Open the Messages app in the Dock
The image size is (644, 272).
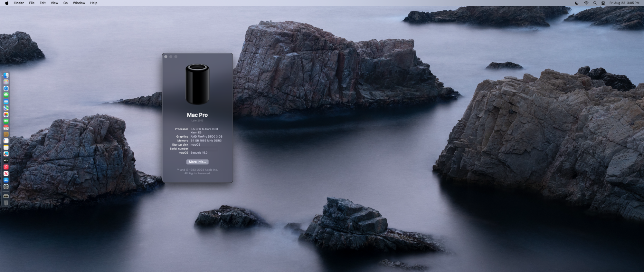[x=6, y=95]
